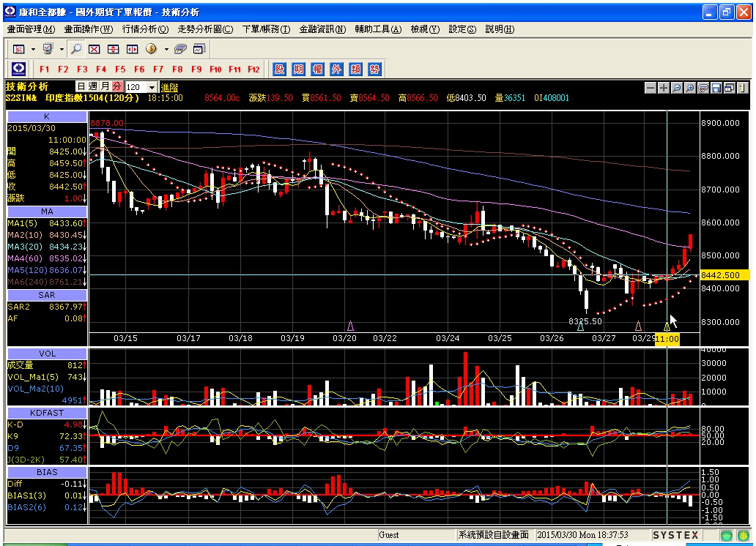The height and width of the screenshot is (546, 756).
Task: Click the vertical split arrows toolbar icon
Action: (x=113, y=49)
